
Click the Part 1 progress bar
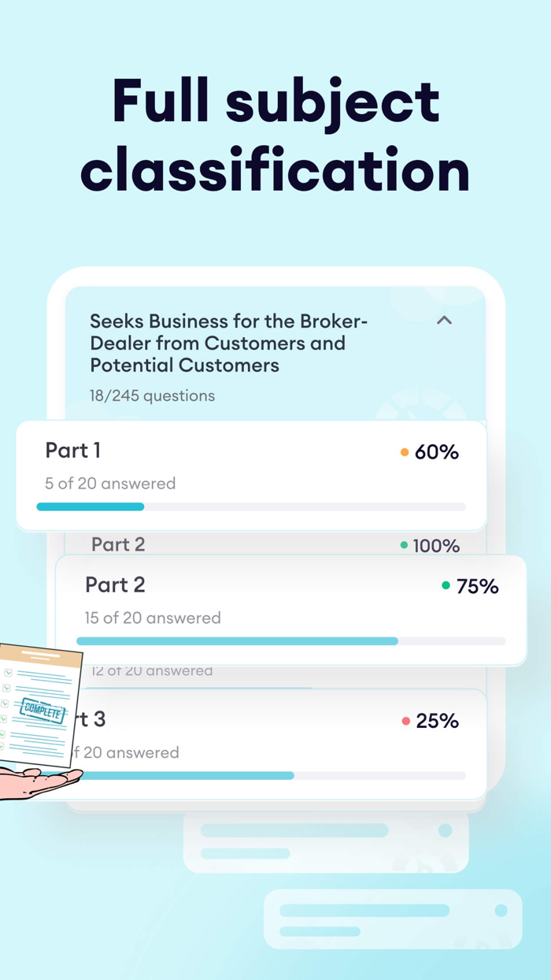tap(252, 507)
